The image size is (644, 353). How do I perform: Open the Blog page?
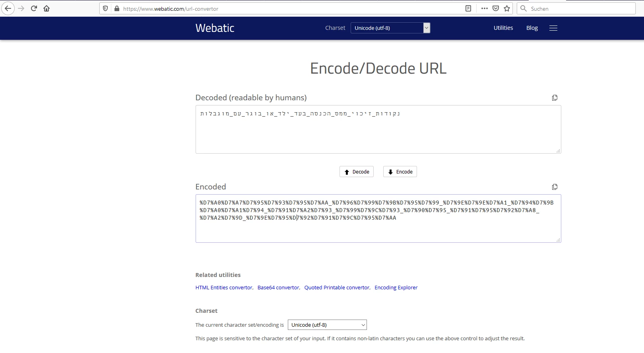click(x=532, y=28)
